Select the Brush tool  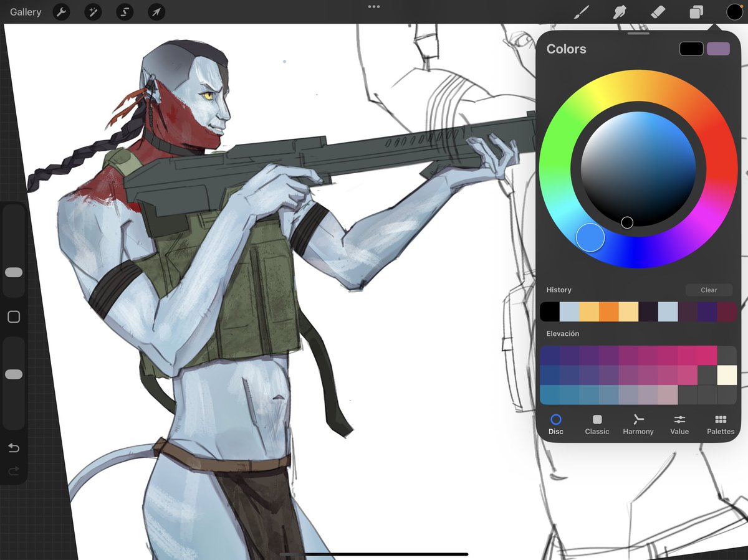(x=582, y=12)
